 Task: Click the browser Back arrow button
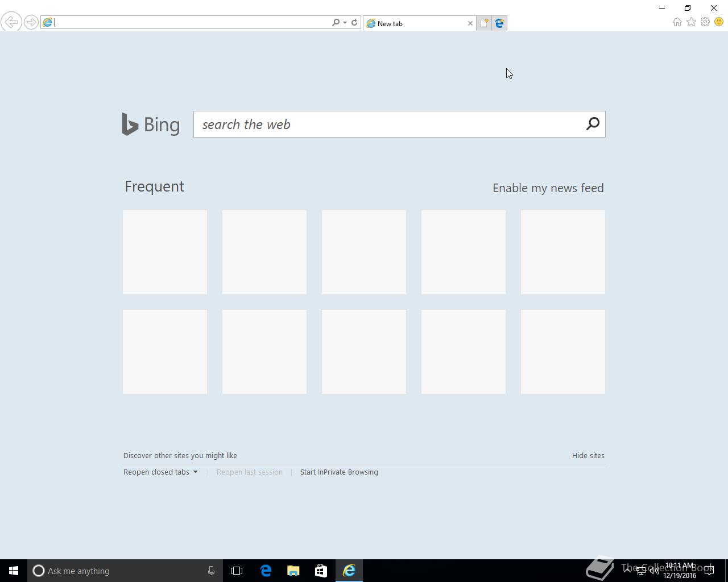click(11, 22)
